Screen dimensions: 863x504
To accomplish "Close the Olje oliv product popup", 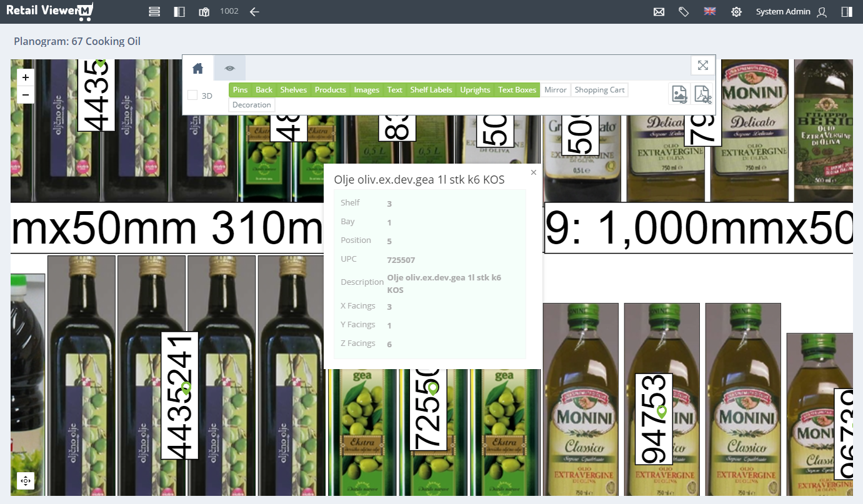I will 534,172.
